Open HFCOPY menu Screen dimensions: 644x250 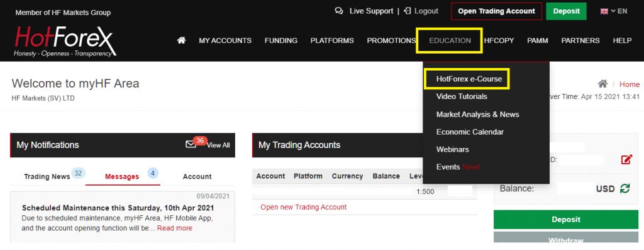[x=499, y=41]
